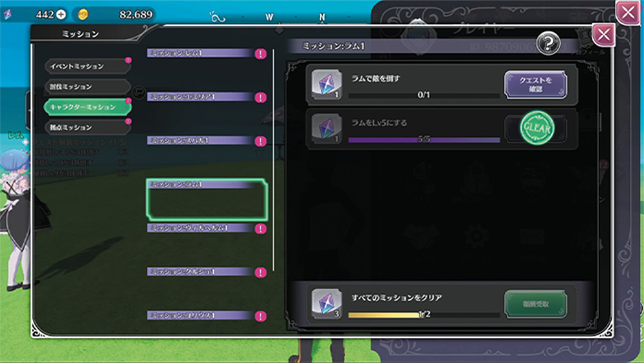644x363 pixels.
Task: Select highlighted ミッション:ラム1 entry
Action: [x=207, y=199]
